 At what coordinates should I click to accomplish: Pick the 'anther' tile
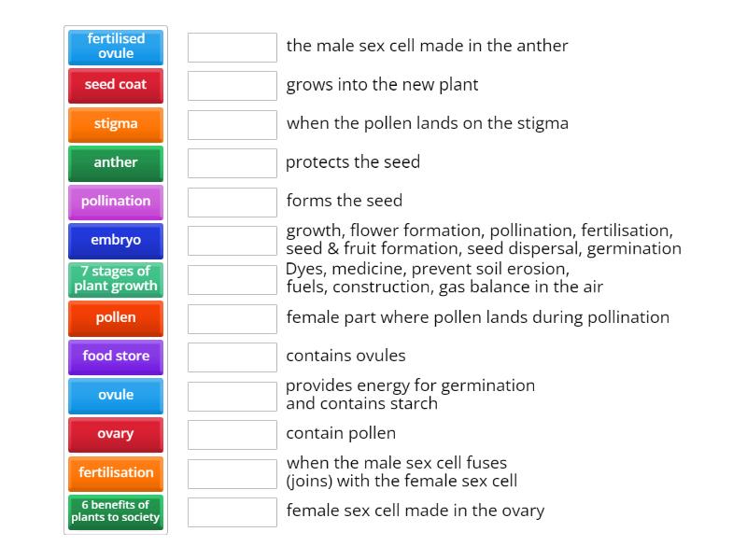pos(116,162)
